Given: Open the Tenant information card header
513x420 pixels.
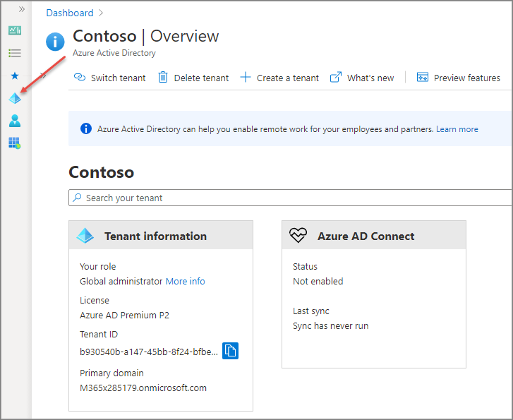Looking at the screenshot, I should (161, 235).
